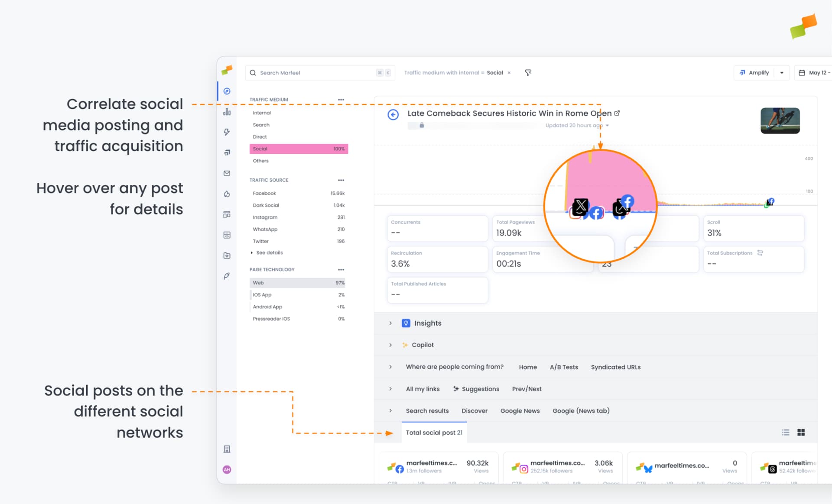Select Direct traffic medium
832x504 pixels.
tap(299, 137)
